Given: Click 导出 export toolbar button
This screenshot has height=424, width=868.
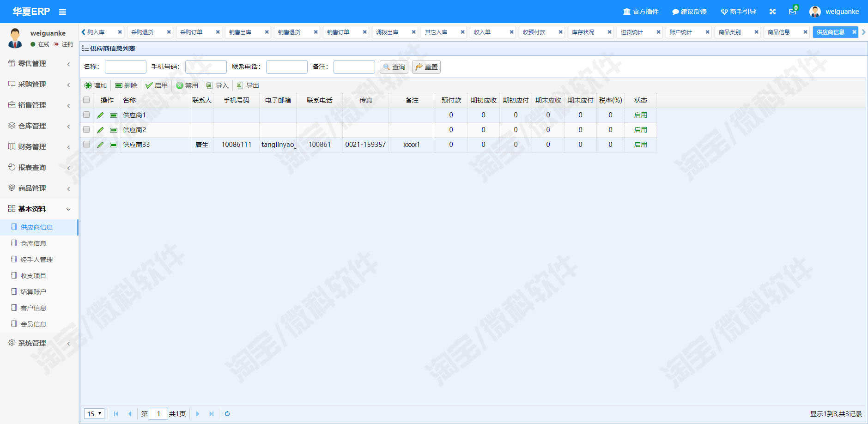Looking at the screenshot, I should 248,85.
